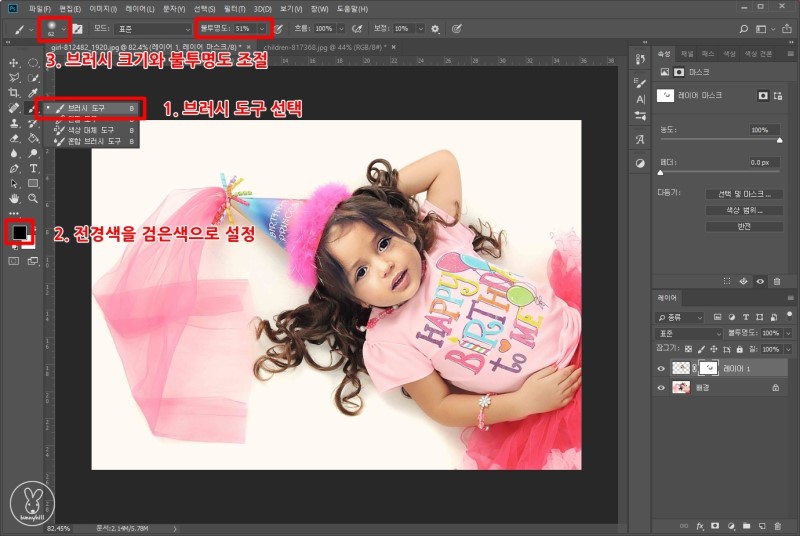The width and height of the screenshot is (800, 536).
Task: Click the search icon at top right
Action: pyautogui.click(x=743, y=29)
